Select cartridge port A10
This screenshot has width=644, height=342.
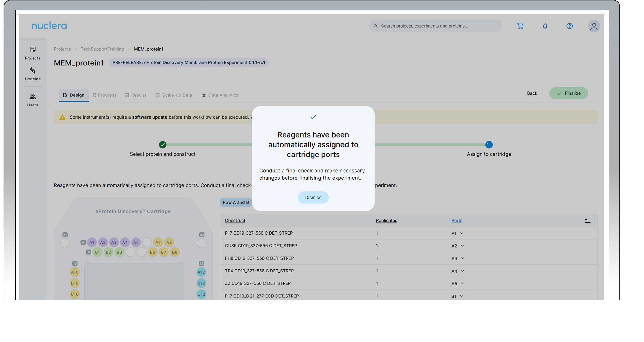(x=74, y=272)
